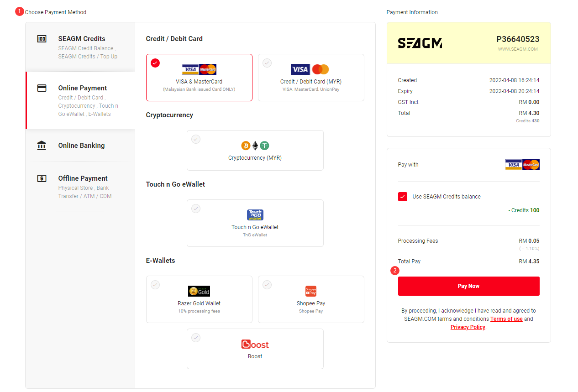This screenshot has height=392, width=578.
Task: Click the Pay Now button
Action: click(469, 286)
